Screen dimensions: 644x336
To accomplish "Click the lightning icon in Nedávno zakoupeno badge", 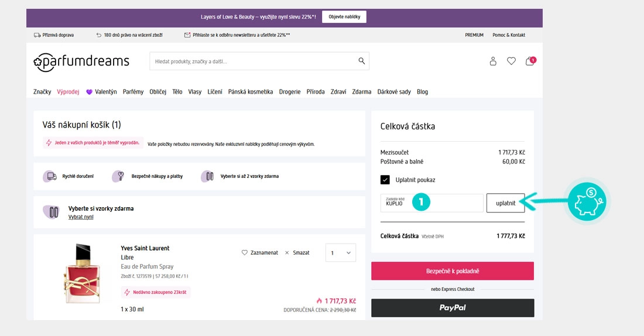I will 127,292.
